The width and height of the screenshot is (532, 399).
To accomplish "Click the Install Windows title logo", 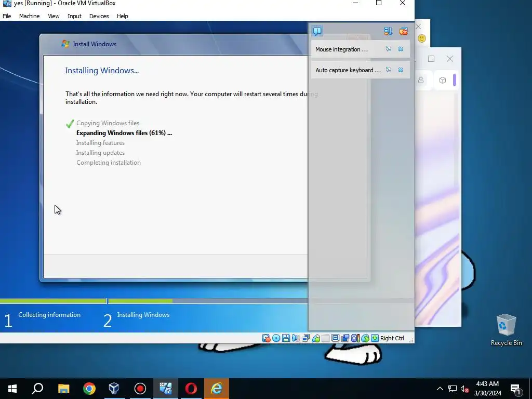I will click(65, 44).
